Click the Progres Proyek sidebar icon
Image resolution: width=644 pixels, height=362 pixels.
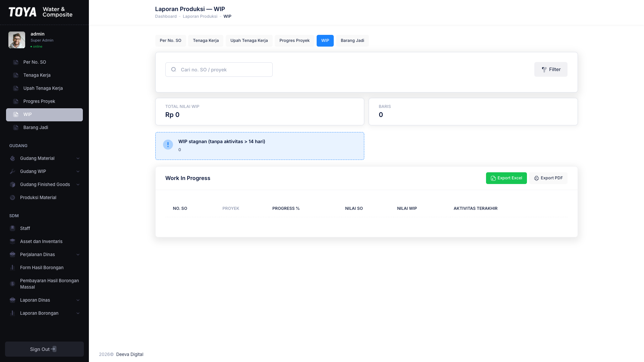tap(16, 102)
